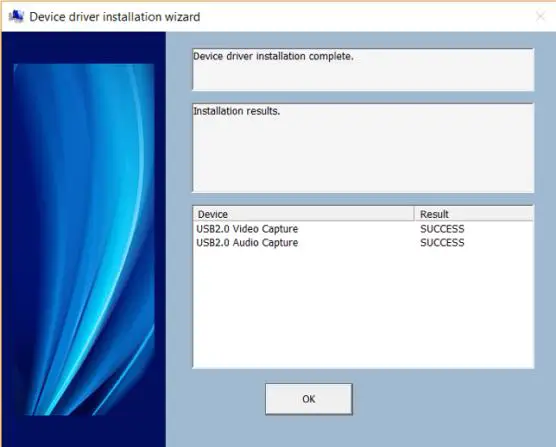Click the empty area of the device list

point(363,308)
